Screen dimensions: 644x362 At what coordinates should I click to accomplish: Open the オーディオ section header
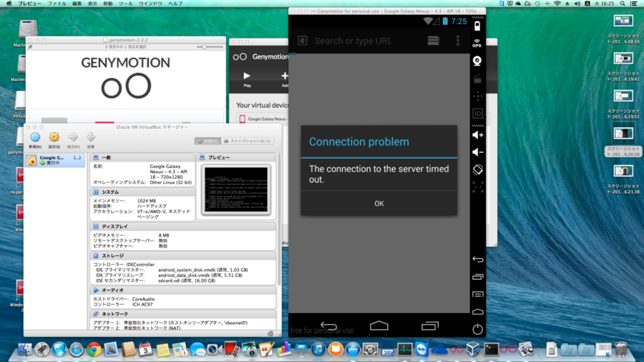(184, 290)
